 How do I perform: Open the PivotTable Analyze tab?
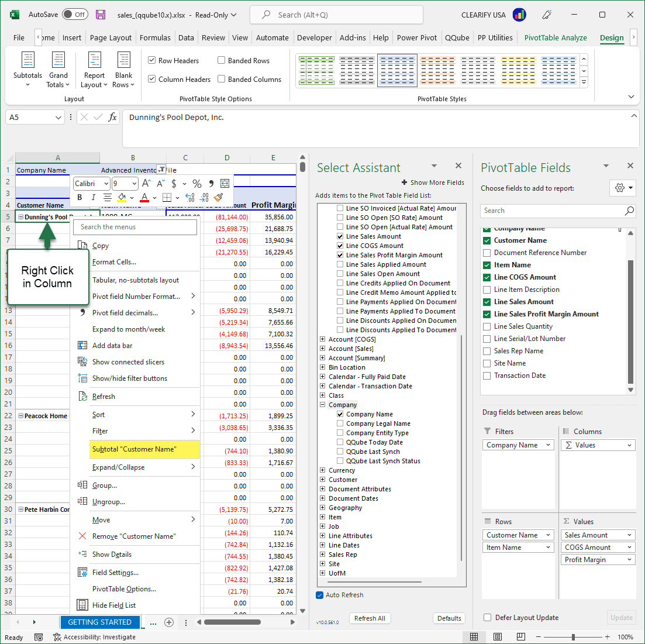tap(556, 37)
